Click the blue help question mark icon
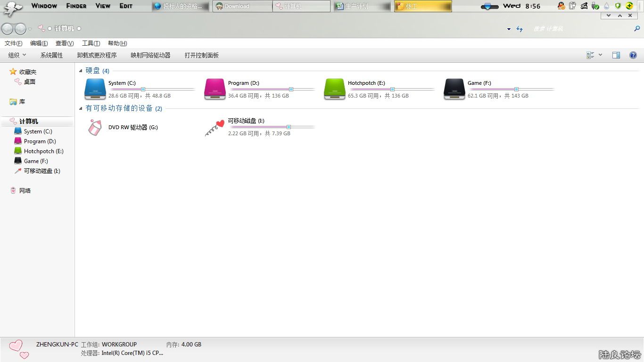Viewport: 644px width, 362px height. click(633, 55)
